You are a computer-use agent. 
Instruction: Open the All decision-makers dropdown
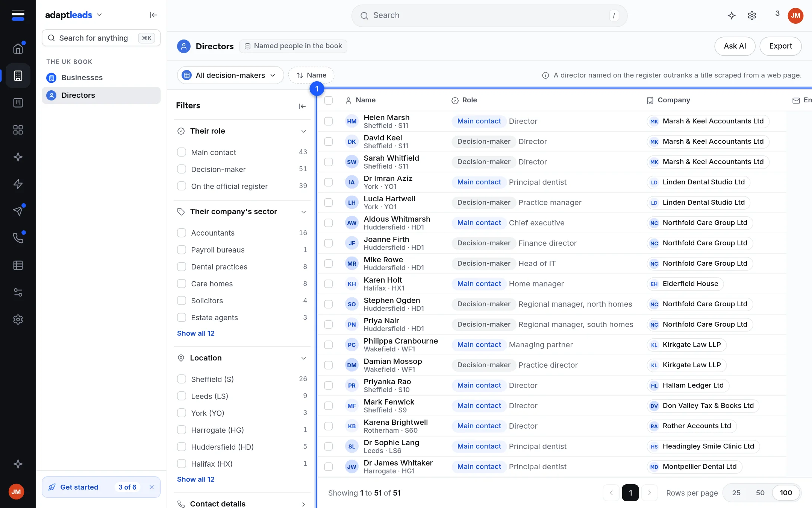pyautogui.click(x=230, y=75)
